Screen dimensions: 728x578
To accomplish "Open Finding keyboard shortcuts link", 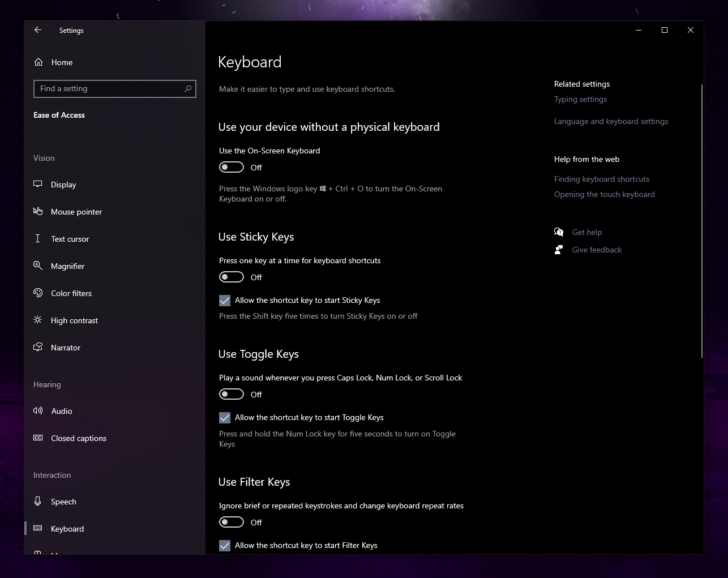I will (602, 179).
